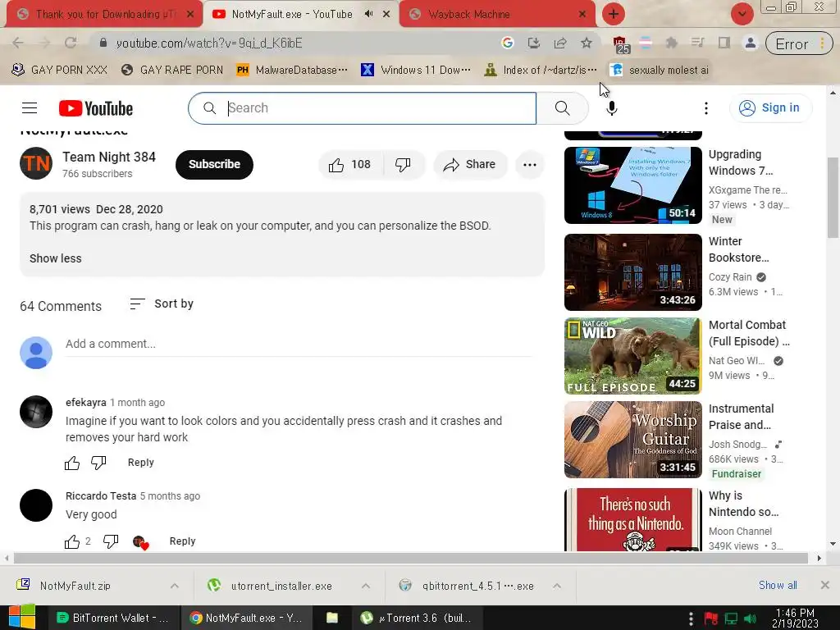This screenshot has height=630, width=840.
Task: Open Chrome side panel icon
Action: [x=724, y=43]
